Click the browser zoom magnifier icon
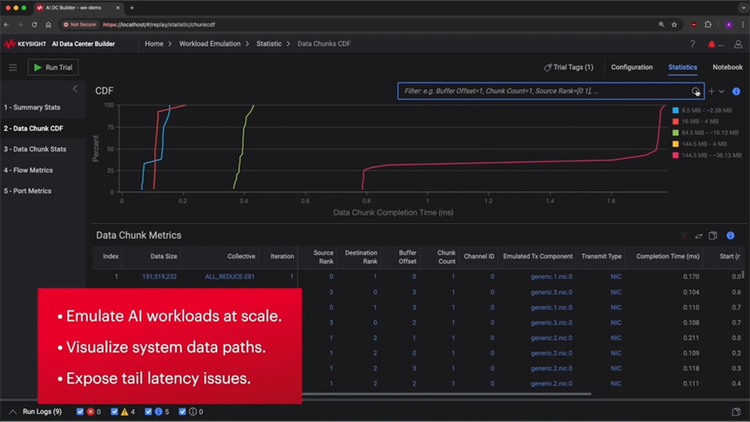 point(661,24)
